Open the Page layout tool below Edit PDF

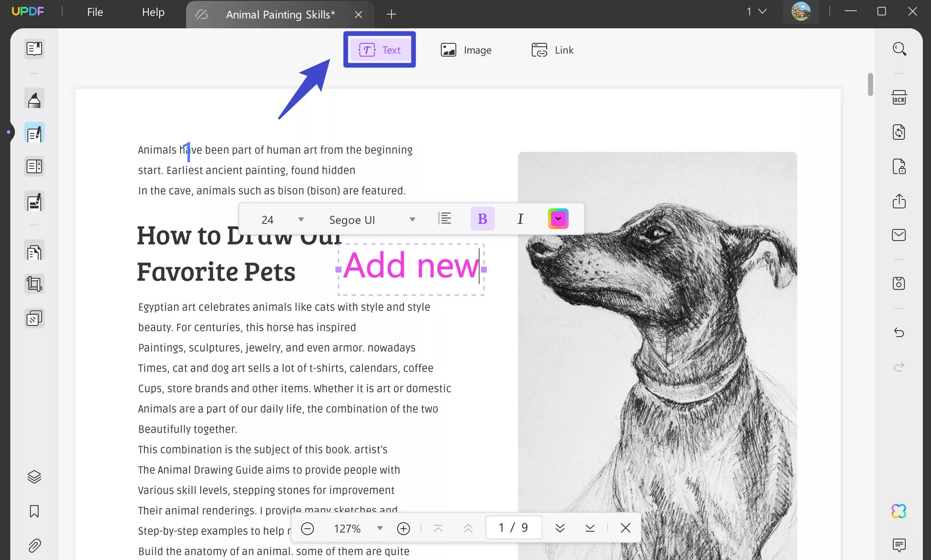click(34, 166)
